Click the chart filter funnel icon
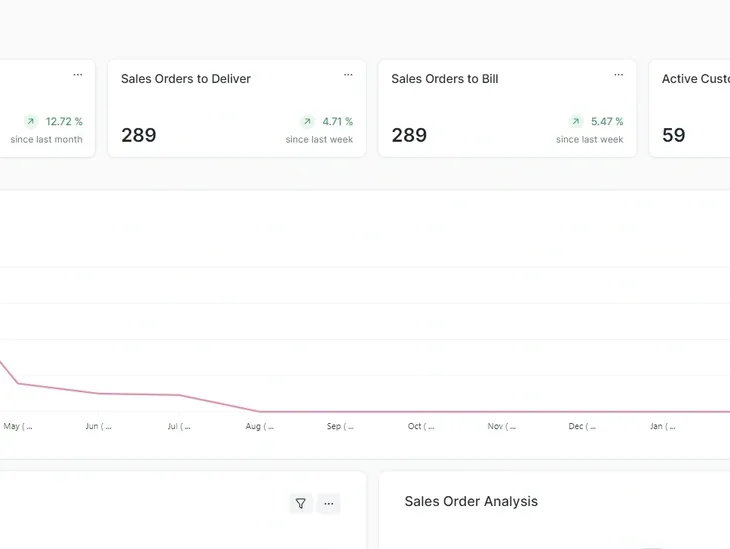 click(x=301, y=503)
